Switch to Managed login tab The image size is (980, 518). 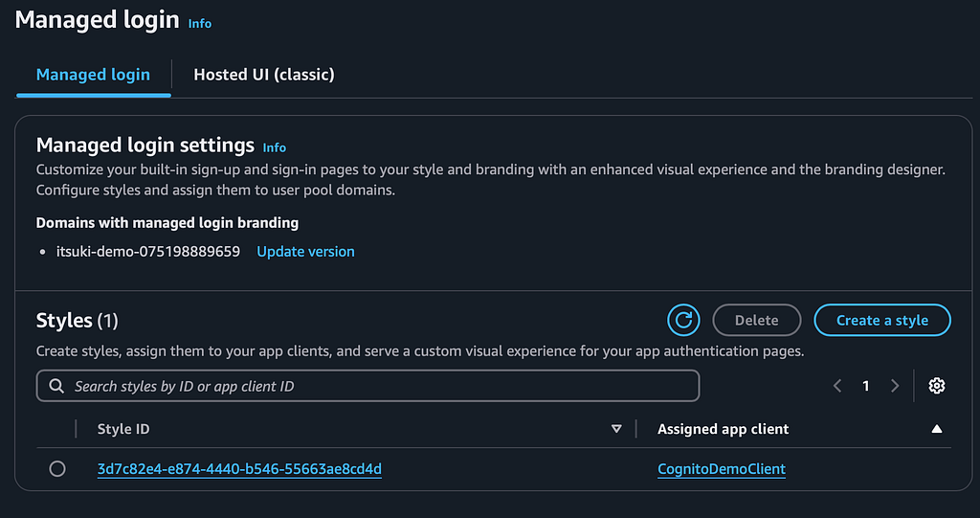(x=93, y=75)
